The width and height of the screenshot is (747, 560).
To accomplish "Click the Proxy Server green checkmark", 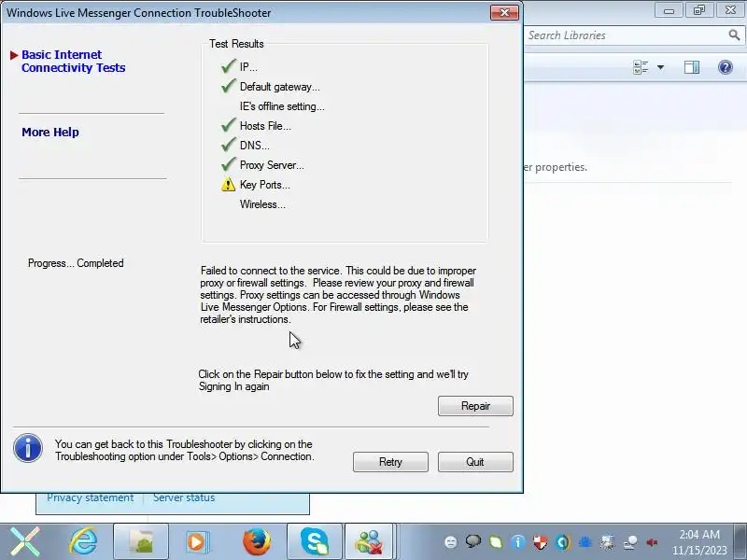I will (229, 164).
